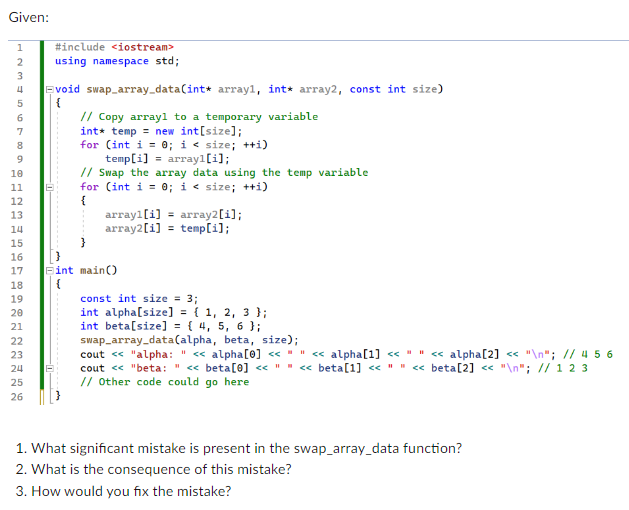Viewport: 629px width, 510px height.
Task: Collapse the fold marker on line 24
Action: coord(49,368)
